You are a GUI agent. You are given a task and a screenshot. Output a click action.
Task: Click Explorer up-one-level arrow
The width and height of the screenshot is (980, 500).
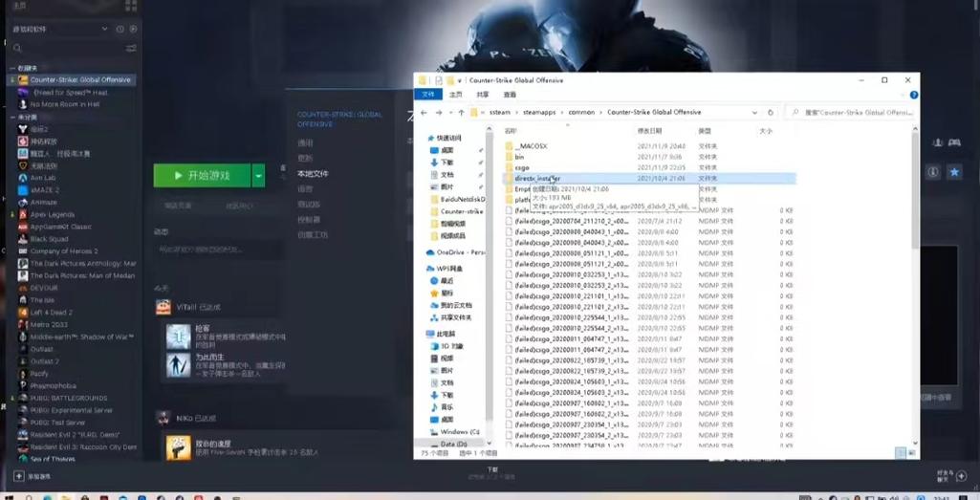pos(461,113)
